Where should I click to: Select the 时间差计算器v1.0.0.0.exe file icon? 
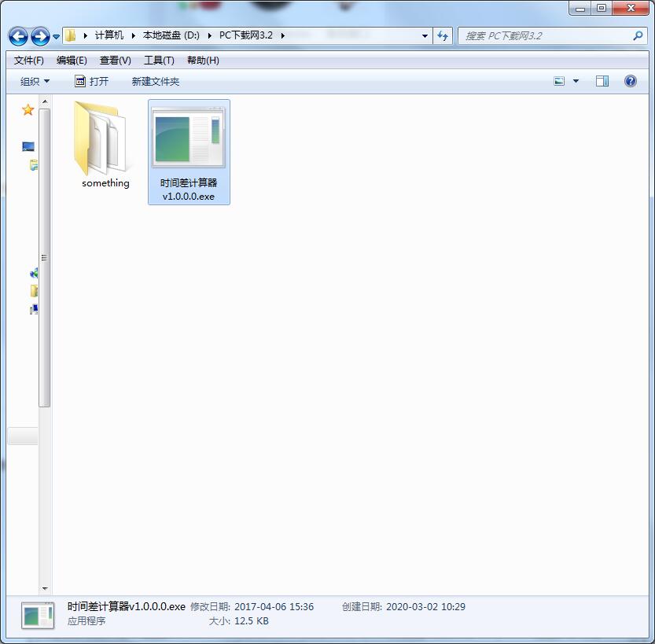(189, 139)
